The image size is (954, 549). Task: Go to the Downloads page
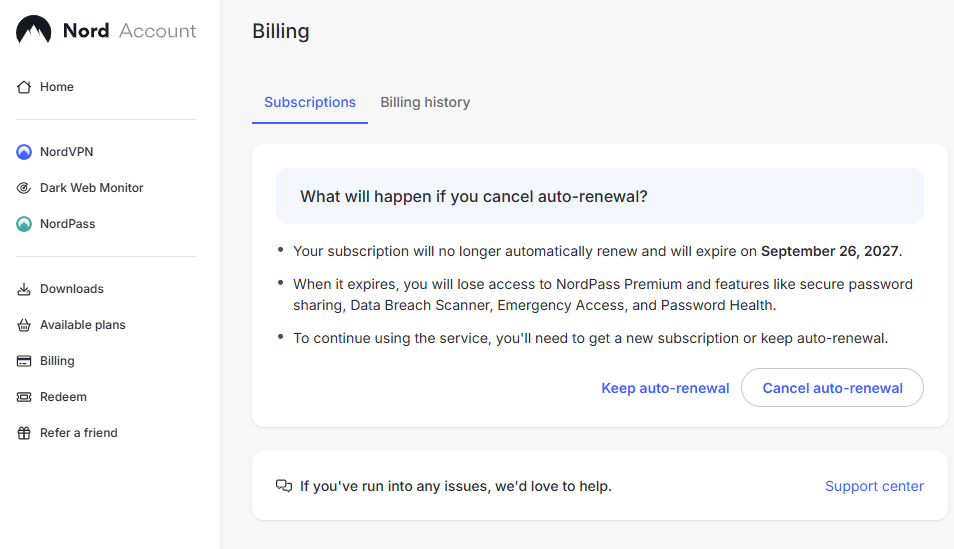click(x=72, y=289)
